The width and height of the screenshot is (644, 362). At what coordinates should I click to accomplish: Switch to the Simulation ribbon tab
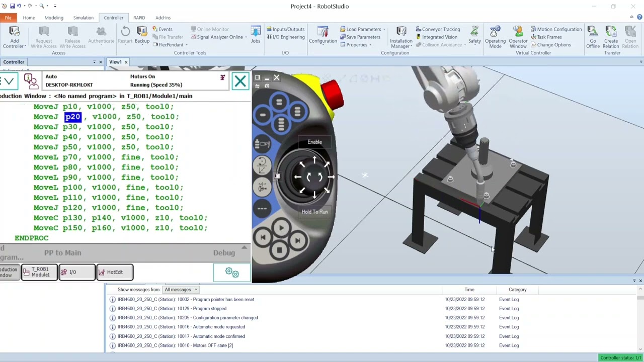pyautogui.click(x=83, y=18)
